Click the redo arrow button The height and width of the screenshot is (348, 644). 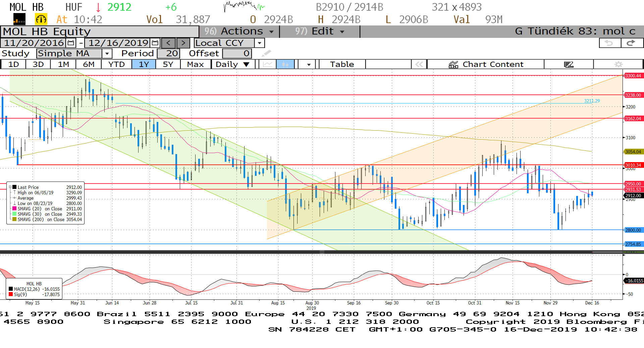coord(632,43)
